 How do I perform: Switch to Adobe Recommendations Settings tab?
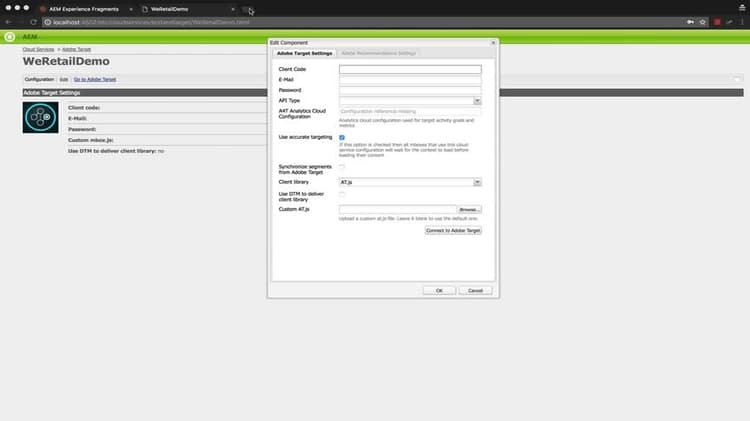click(378, 53)
